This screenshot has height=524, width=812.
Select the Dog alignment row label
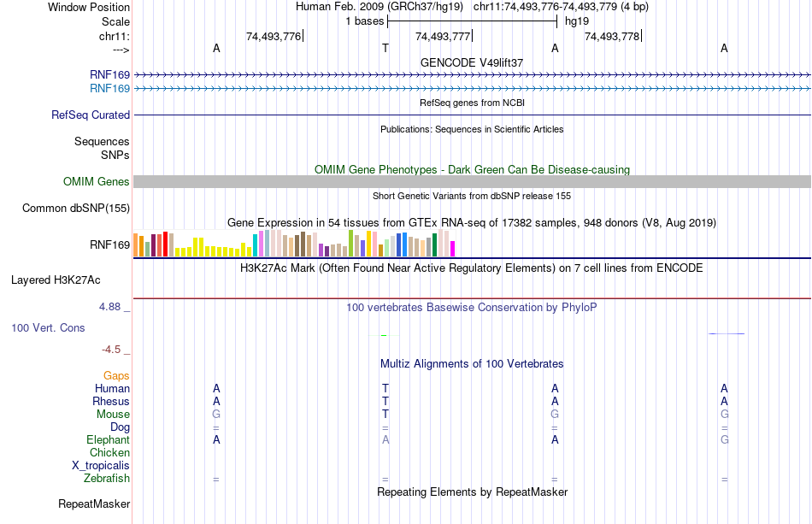pyautogui.click(x=121, y=427)
